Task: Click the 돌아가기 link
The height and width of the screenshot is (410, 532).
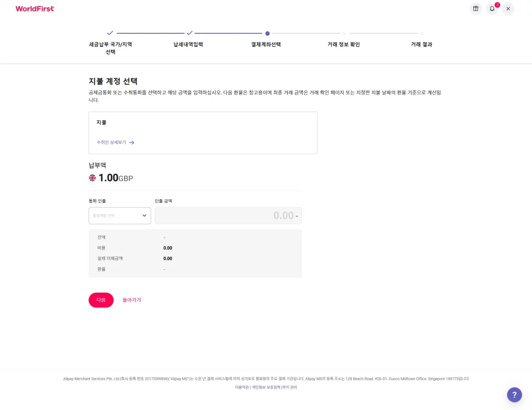Action: point(131,300)
